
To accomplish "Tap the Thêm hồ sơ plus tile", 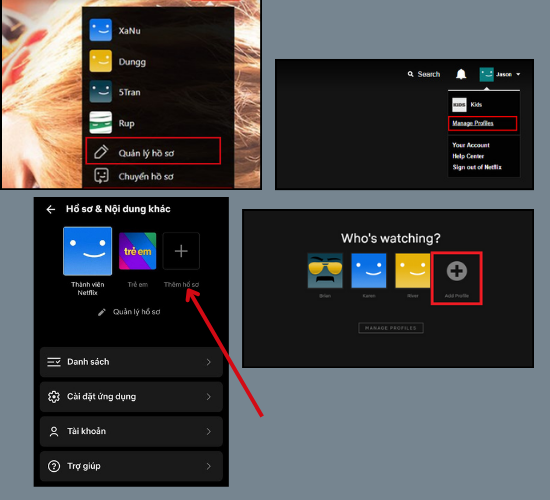I will tap(181, 251).
